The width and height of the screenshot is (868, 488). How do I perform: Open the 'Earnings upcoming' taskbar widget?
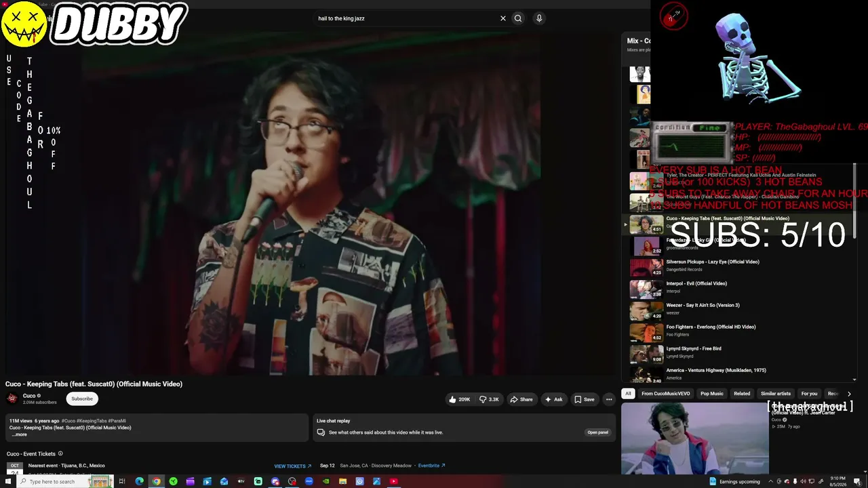(x=734, y=481)
